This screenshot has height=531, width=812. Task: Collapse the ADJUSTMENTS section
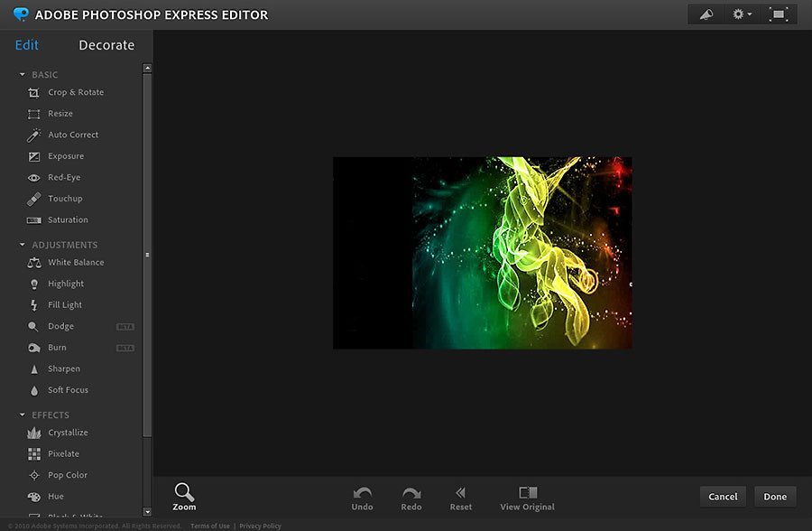pos(23,245)
